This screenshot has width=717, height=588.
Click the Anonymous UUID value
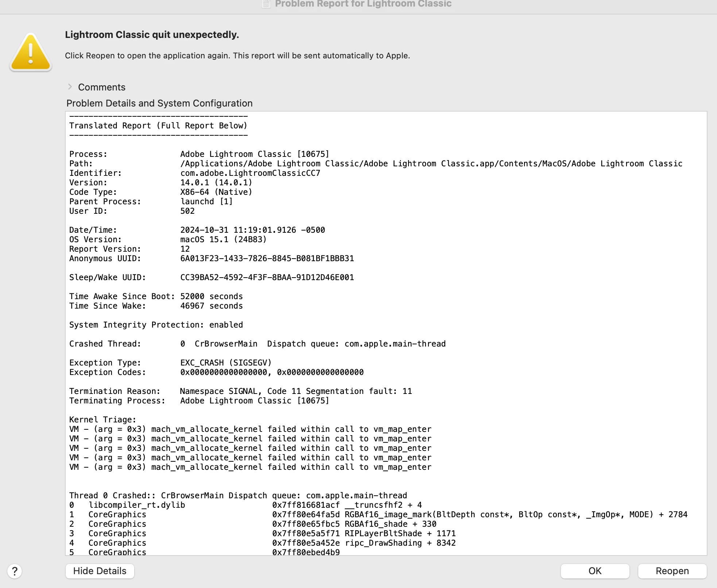(267, 258)
